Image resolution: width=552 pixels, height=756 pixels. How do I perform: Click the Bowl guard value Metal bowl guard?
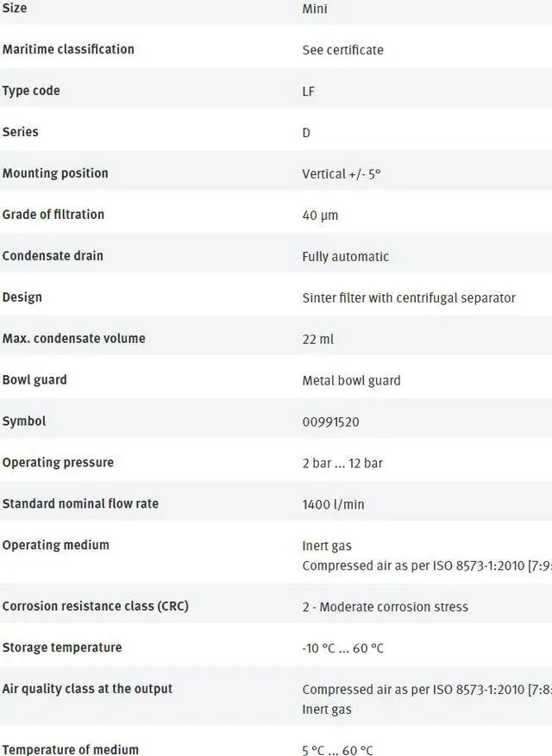point(351,381)
